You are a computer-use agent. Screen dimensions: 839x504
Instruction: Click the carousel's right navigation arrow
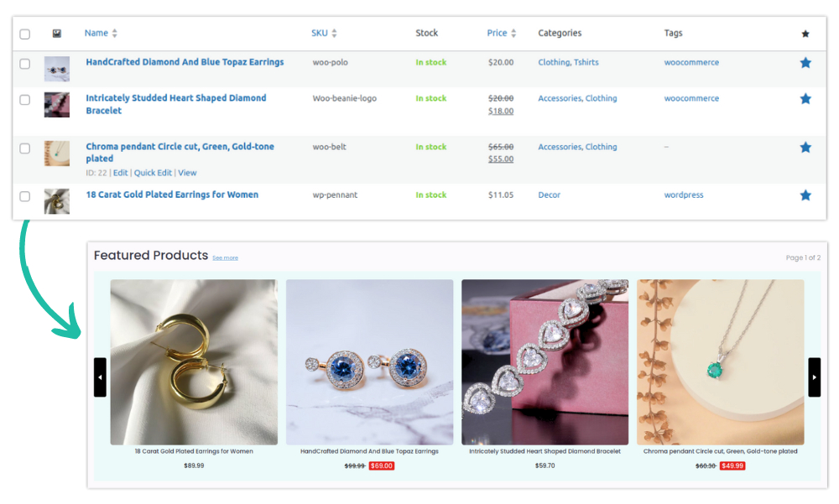pos(814,377)
